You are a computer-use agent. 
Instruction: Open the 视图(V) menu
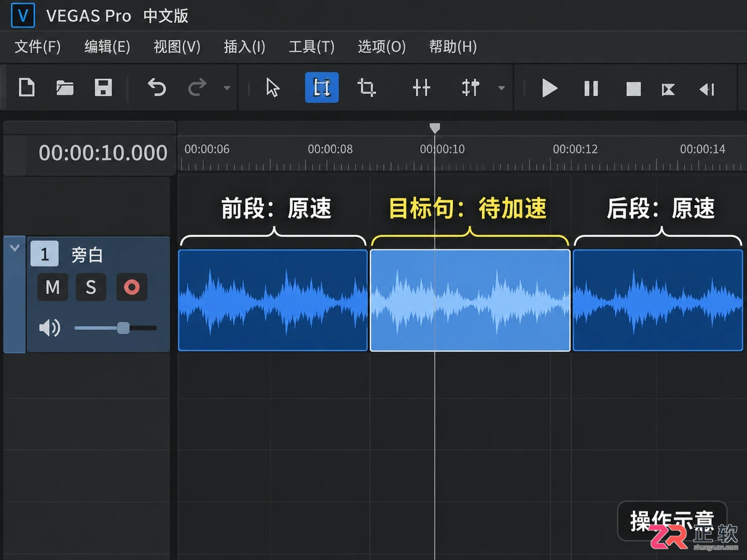tap(177, 47)
